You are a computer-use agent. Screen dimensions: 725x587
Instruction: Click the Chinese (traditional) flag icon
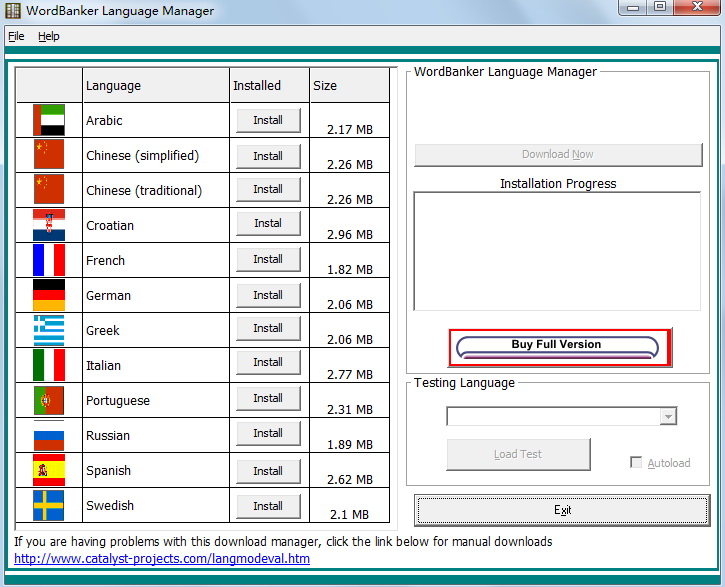point(49,190)
